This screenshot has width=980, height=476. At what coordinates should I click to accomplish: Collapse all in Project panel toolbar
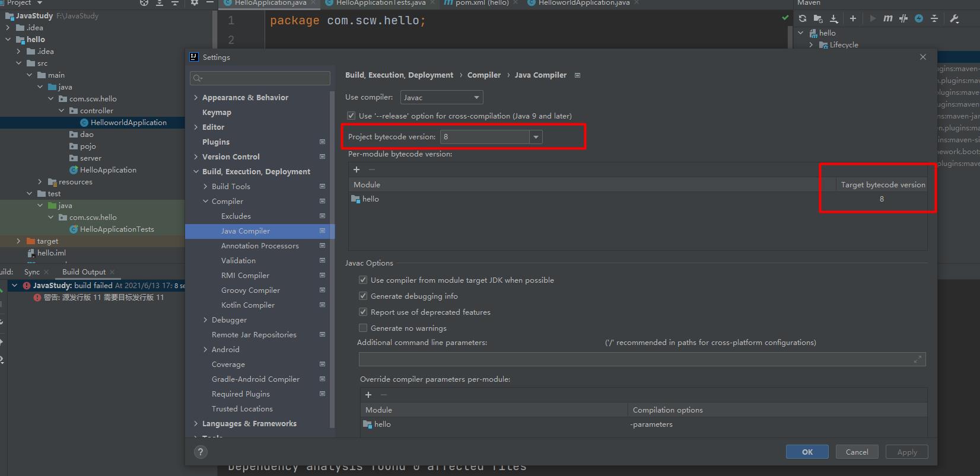(x=175, y=3)
